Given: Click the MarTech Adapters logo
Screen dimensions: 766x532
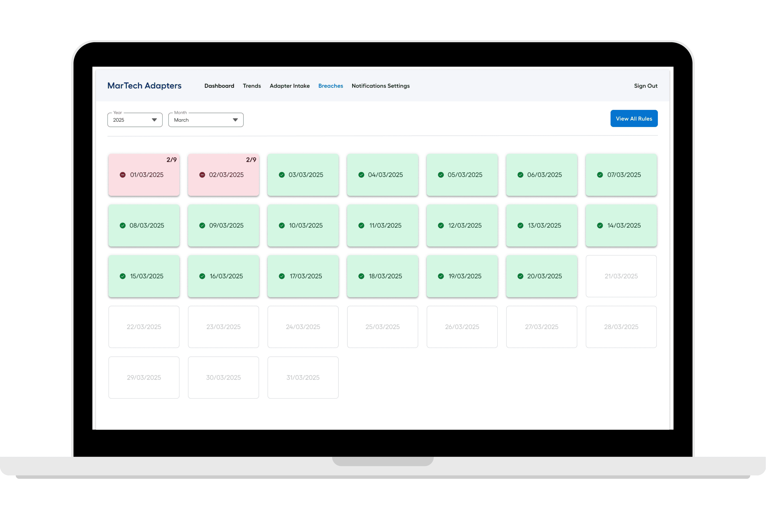Looking at the screenshot, I should (x=144, y=86).
